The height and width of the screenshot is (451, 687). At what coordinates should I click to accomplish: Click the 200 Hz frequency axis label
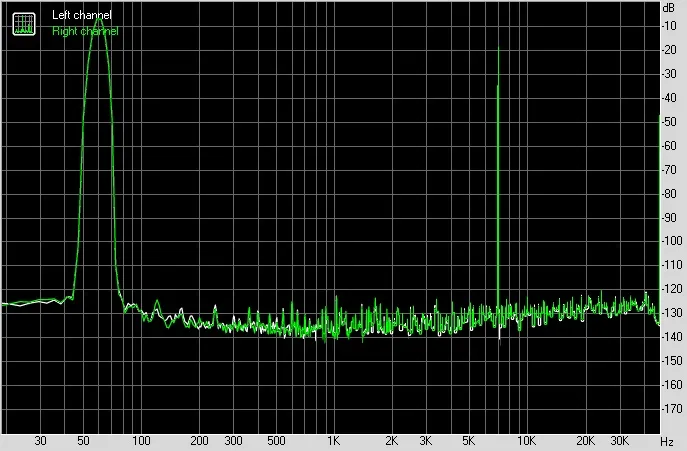pyautogui.click(x=199, y=440)
